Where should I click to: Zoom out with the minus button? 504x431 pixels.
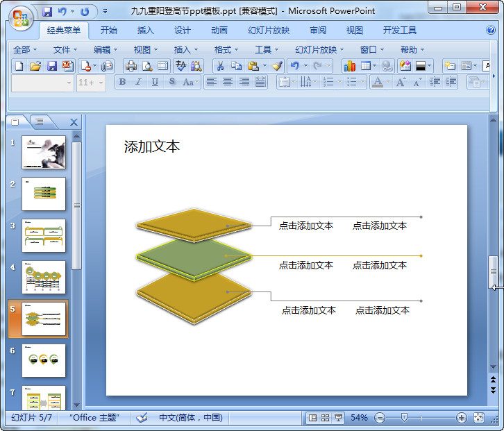tap(380, 418)
